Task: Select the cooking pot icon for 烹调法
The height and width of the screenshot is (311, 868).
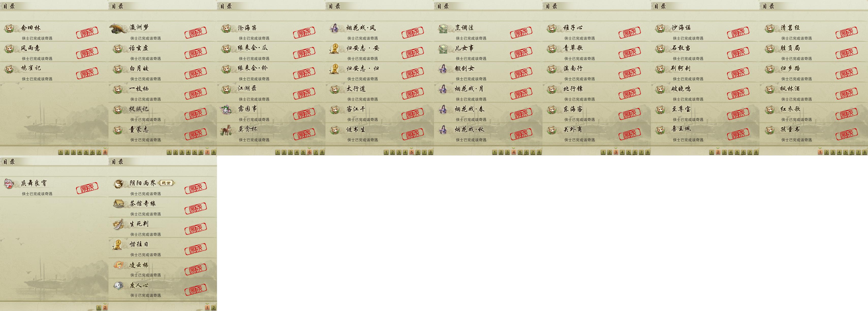Action: tap(443, 28)
